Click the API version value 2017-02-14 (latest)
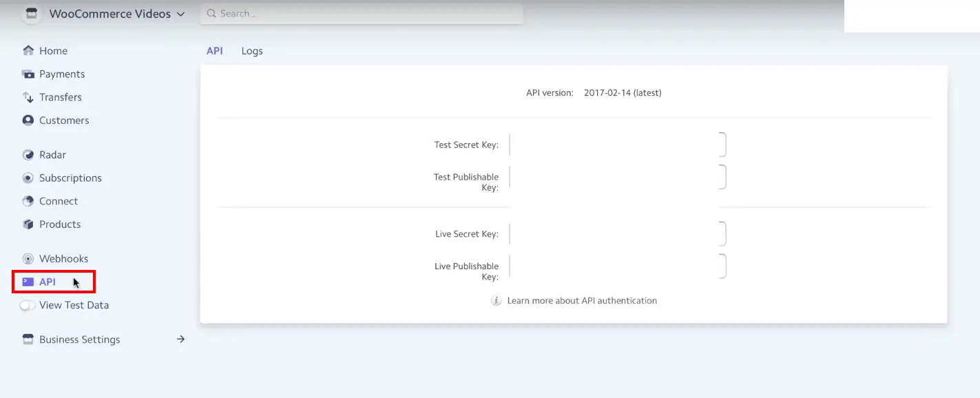Screen dimensions: 980x398 click(623, 93)
